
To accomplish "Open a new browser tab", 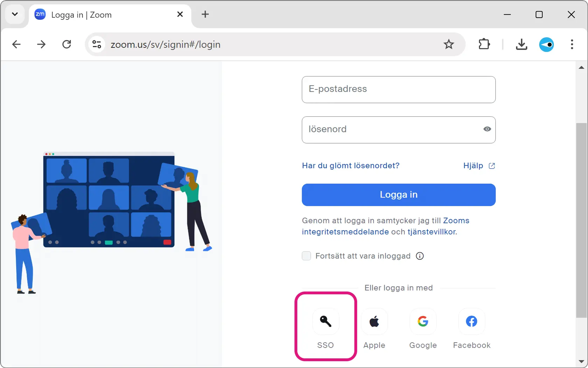I will [x=205, y=14].
